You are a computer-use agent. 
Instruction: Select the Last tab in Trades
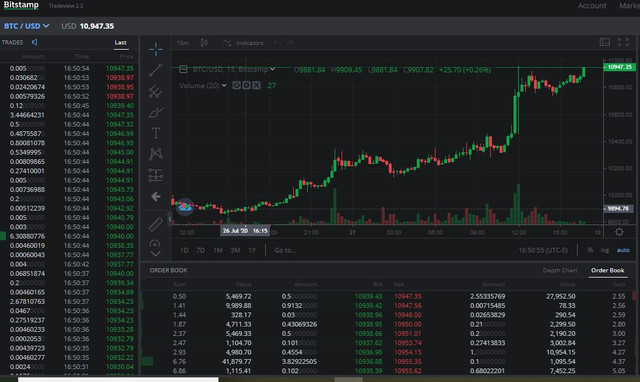(120, 42)
